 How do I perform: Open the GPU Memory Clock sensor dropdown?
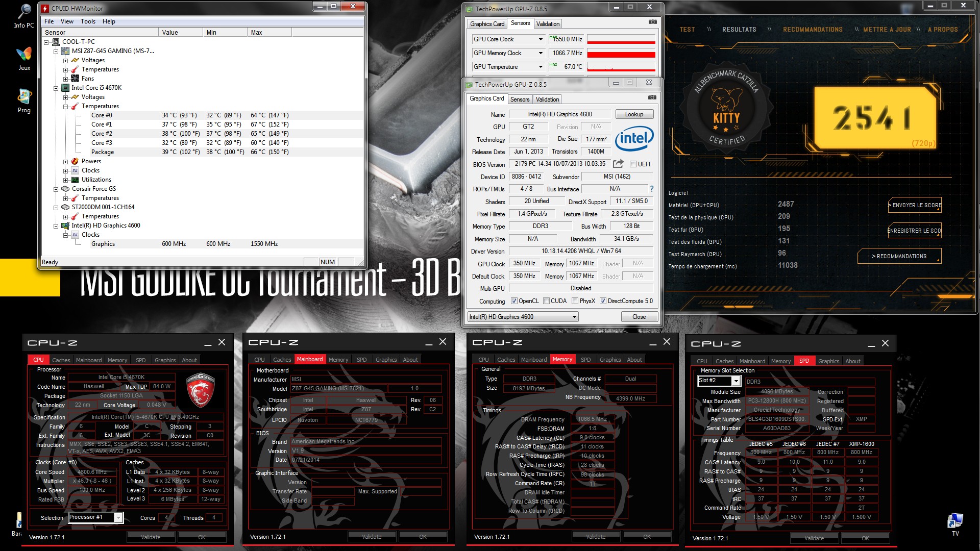coord(541,53)
